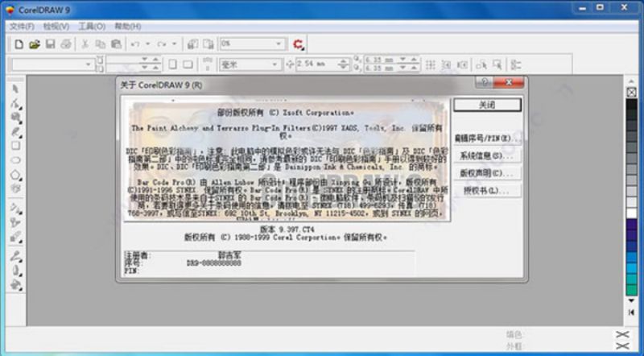Open the red Corel application launcher
The height and width of the screenshot is (356, 644).
pyautogui.click(x=299, y=44)
